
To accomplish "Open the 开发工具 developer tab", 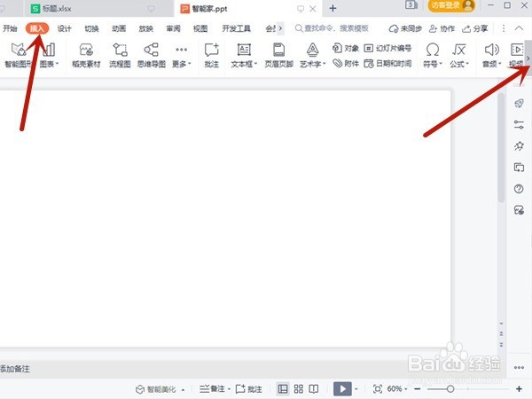I will click(x=236, y=28).
